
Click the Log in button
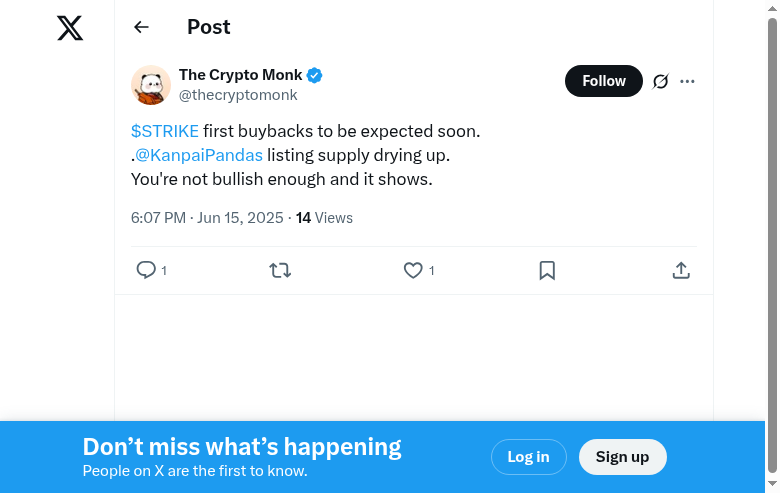(x=528, y=457)
